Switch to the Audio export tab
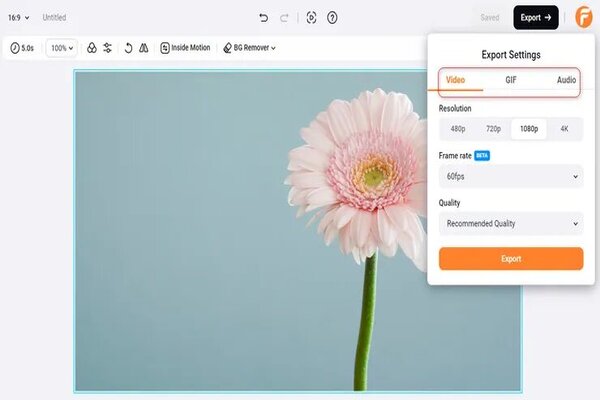The height and width of the screenshot is (400, 600). pyautogui.click(x=566, y=80)
